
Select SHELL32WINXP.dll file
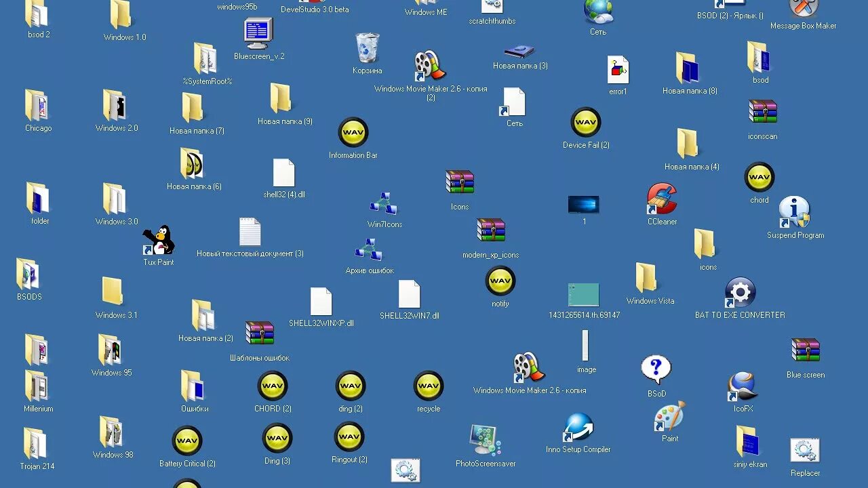pyautogui.click(x=321, y=302)
